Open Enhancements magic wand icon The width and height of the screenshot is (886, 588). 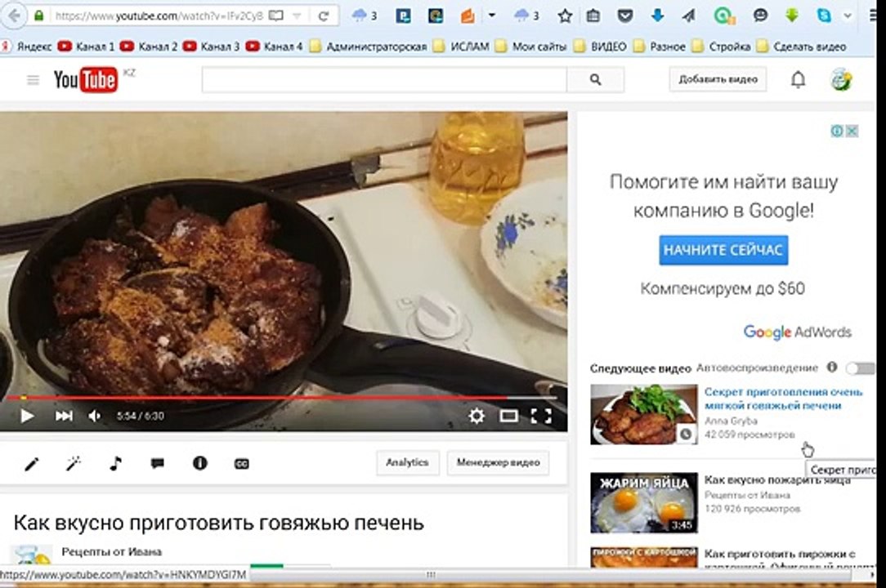[x=74, y=464]
